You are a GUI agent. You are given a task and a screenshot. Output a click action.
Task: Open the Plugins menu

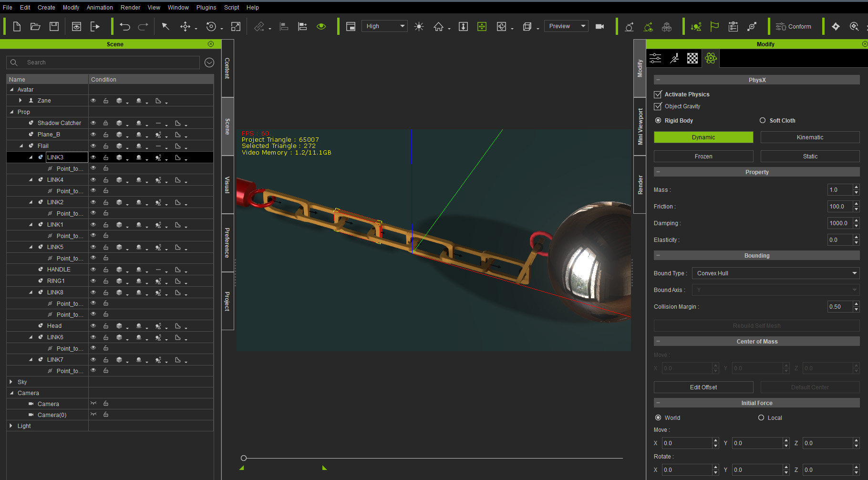click(206, 8)
